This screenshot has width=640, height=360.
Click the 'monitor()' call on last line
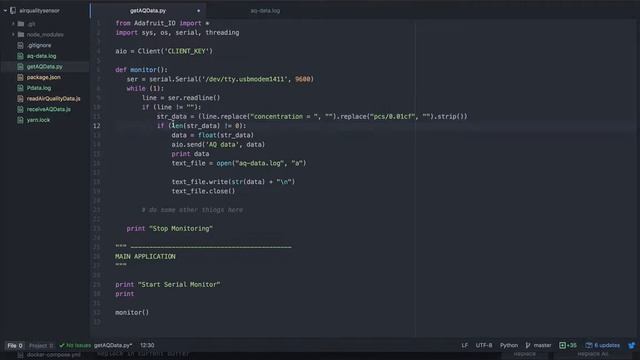tap(132, 313)
